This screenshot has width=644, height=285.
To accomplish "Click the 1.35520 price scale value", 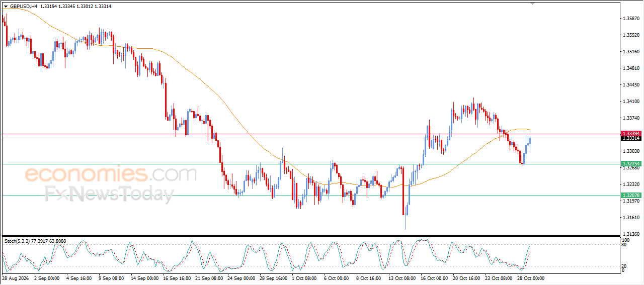I will tap(631, 35).
